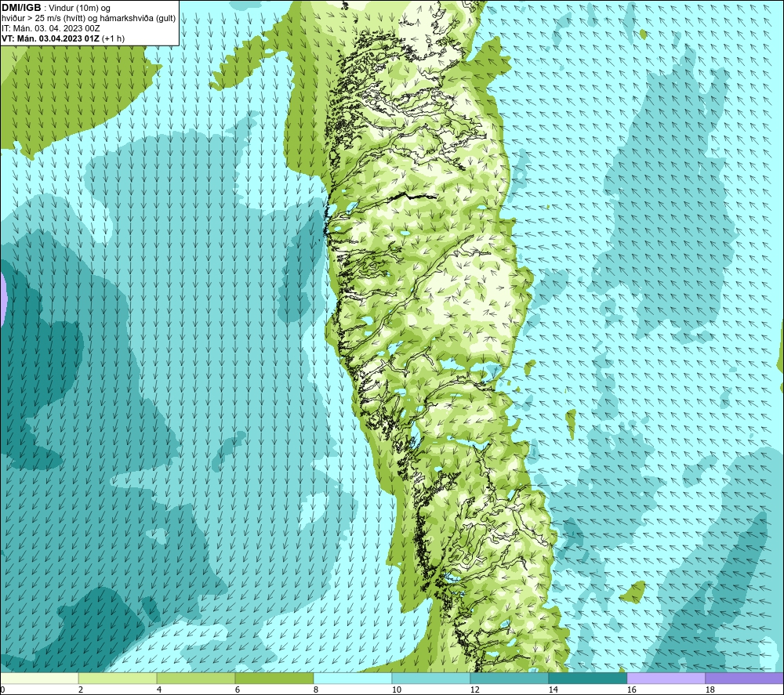The height and width of the screenshot is (695, 784).
Task: Click the purple above-18 m/s legend swatch
Action: point(744,678)
